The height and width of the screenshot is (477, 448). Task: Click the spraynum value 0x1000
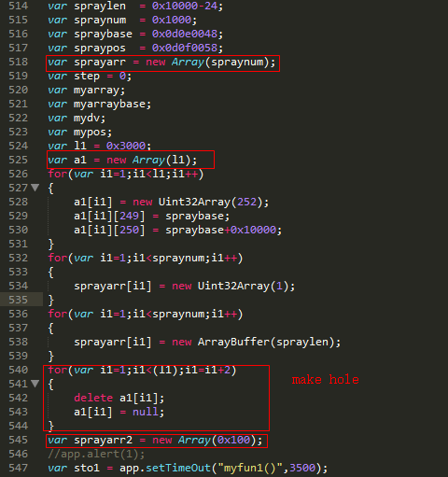(x=172, y=20)
